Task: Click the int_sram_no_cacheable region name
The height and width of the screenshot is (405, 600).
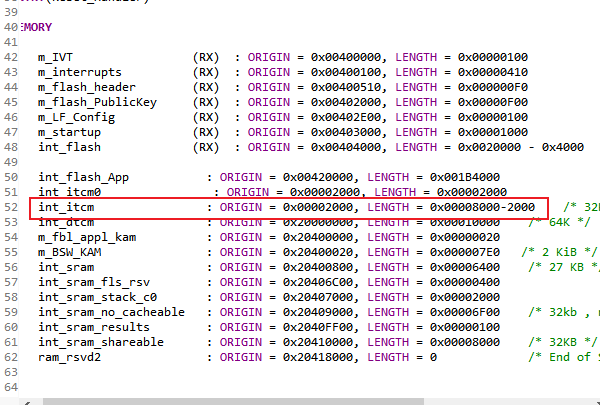Action: [x=111, y=312]
